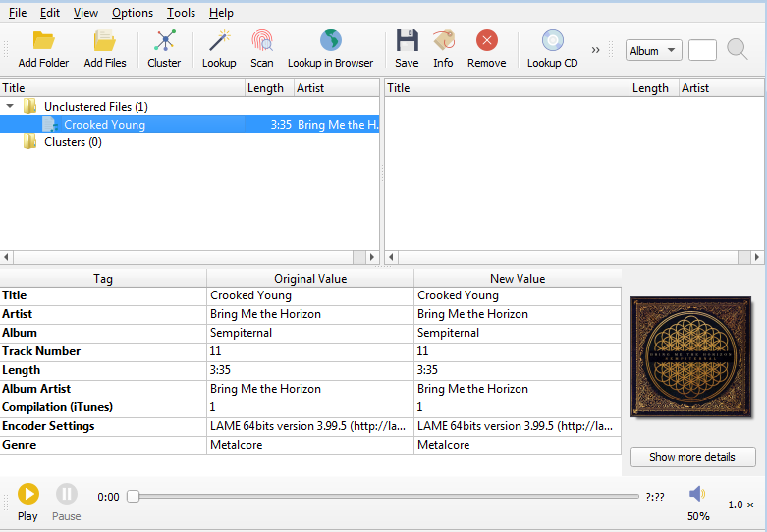The image size is (767, 532).
Task: Collapse the Unclustered Files tree node
Action: 10,106
